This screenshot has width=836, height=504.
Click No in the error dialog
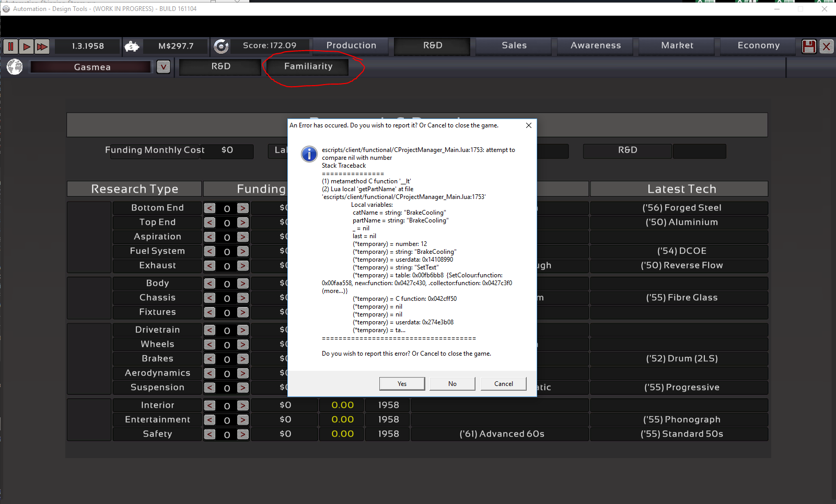click(x=452, y=383)
